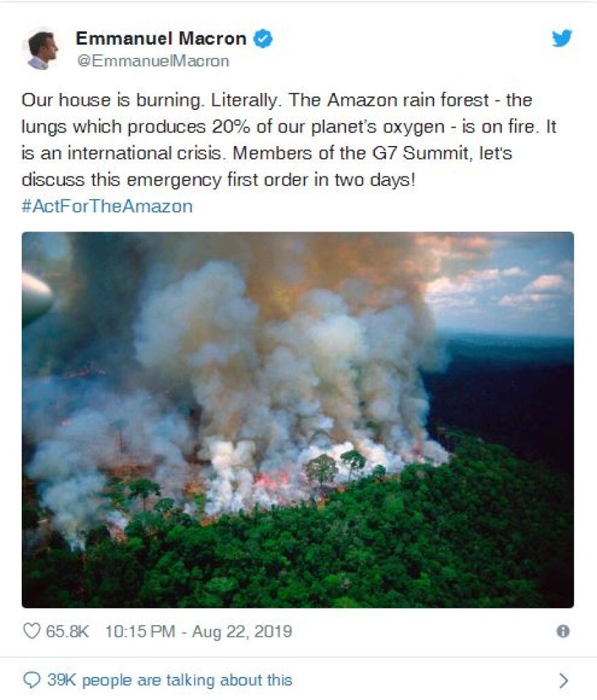The height and width of the screenshot is (700, 597).
Task: Open the #ActForTheAmazon hashtag
Action: [107, 206]
